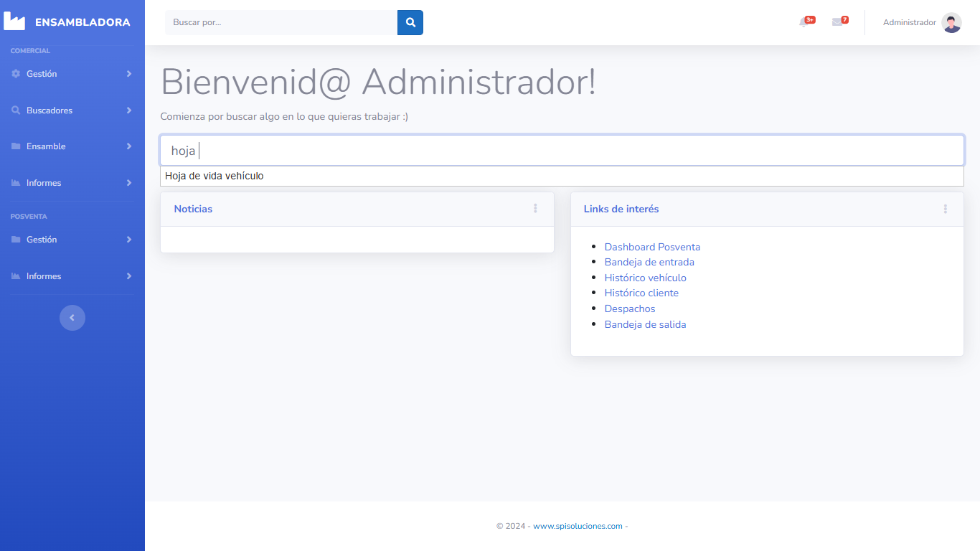The image size is (980, 551).
Task: Open the Informes menu under Comercial
Action: (72, 183)
